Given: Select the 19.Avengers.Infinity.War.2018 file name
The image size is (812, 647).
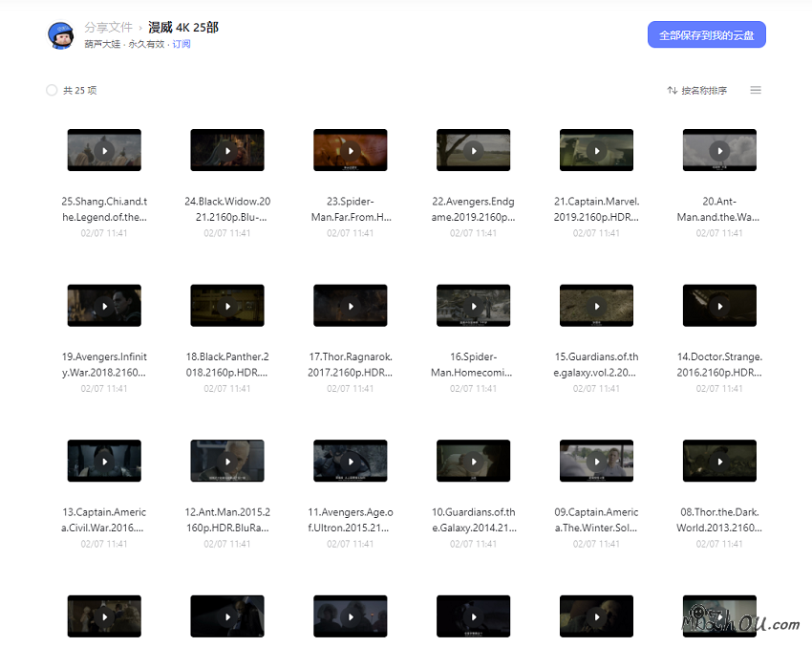Looking at the screenshot, I should tap(104, 365).
